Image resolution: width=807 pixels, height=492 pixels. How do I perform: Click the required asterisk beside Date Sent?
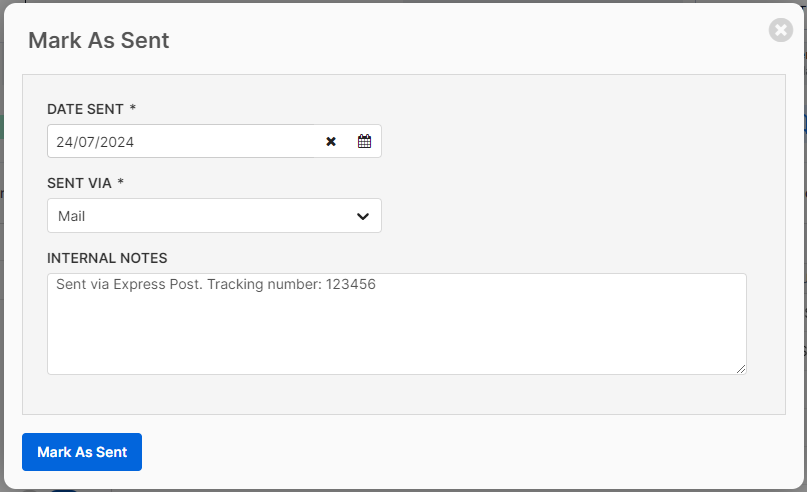pos(133,108)
